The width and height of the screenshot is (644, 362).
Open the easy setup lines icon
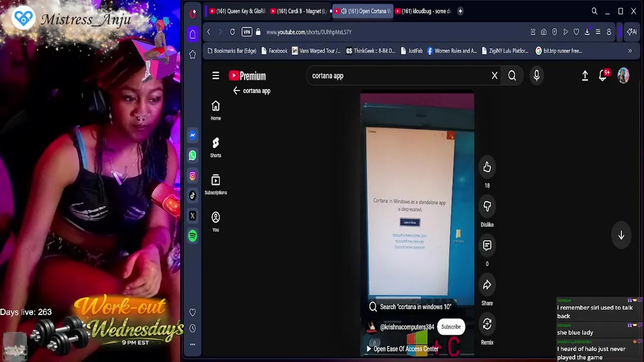click(598, 32)
